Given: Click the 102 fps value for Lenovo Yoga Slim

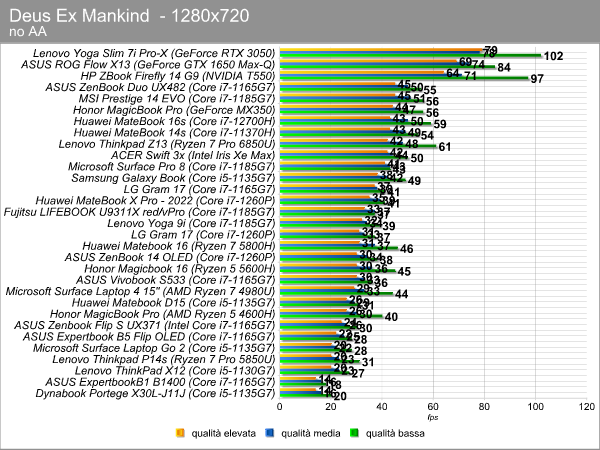Looking at the screenshot, I should (x=553, y=56).
